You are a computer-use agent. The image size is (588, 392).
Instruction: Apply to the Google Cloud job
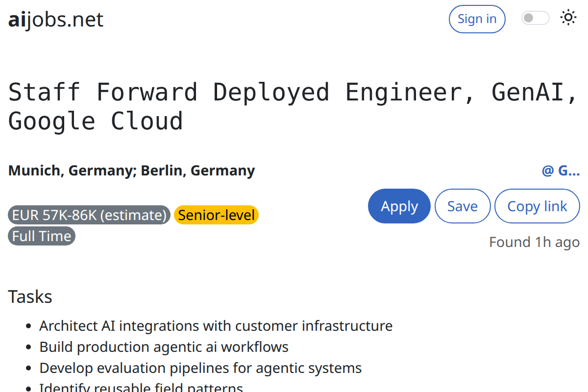pos(399,206)
